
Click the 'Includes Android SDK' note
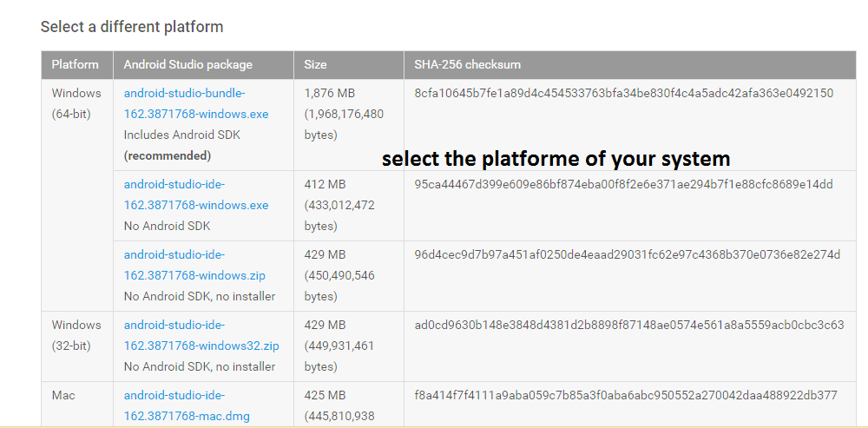click(x=182, y=135)
